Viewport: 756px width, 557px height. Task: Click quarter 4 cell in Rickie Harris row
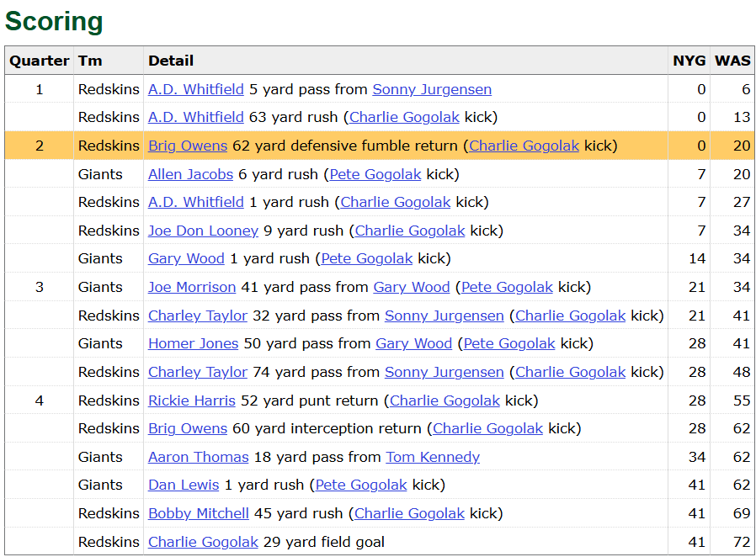(x=39, y=400)
